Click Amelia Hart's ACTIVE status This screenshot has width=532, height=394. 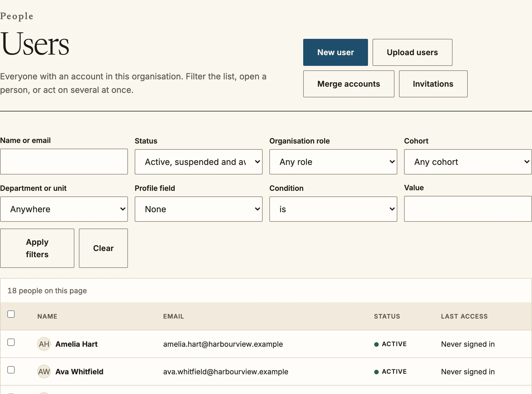pos(390,344)
